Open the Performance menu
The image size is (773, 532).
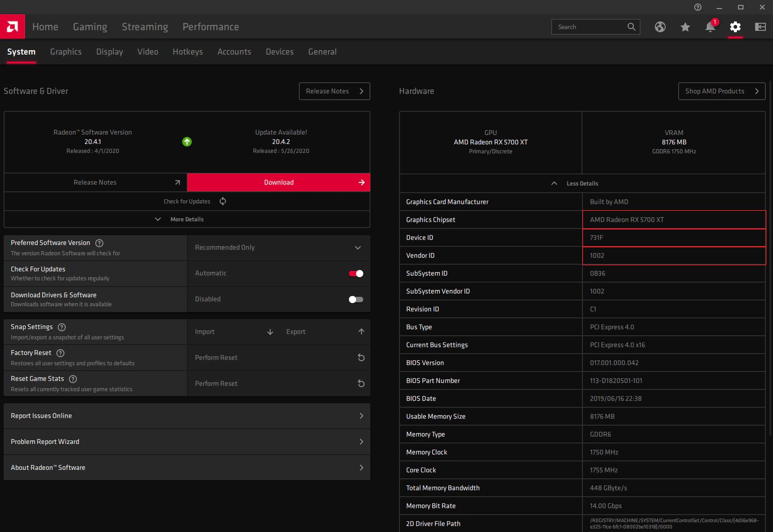210,26
